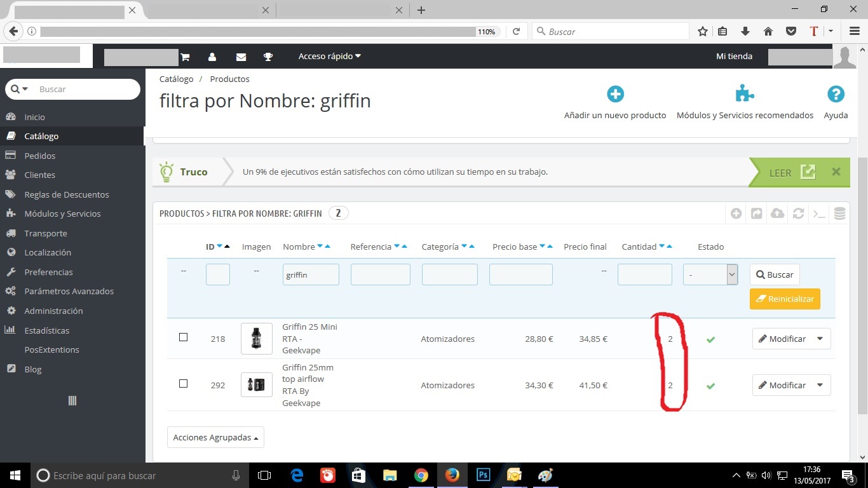Select checkbox for Griffin 25 Mini RTA

183,337
